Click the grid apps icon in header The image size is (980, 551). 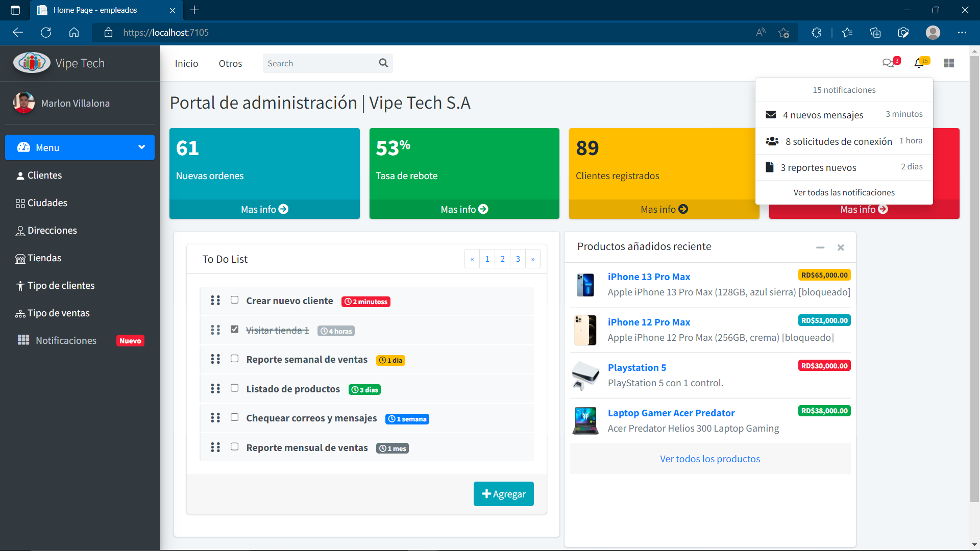[949, 63]
